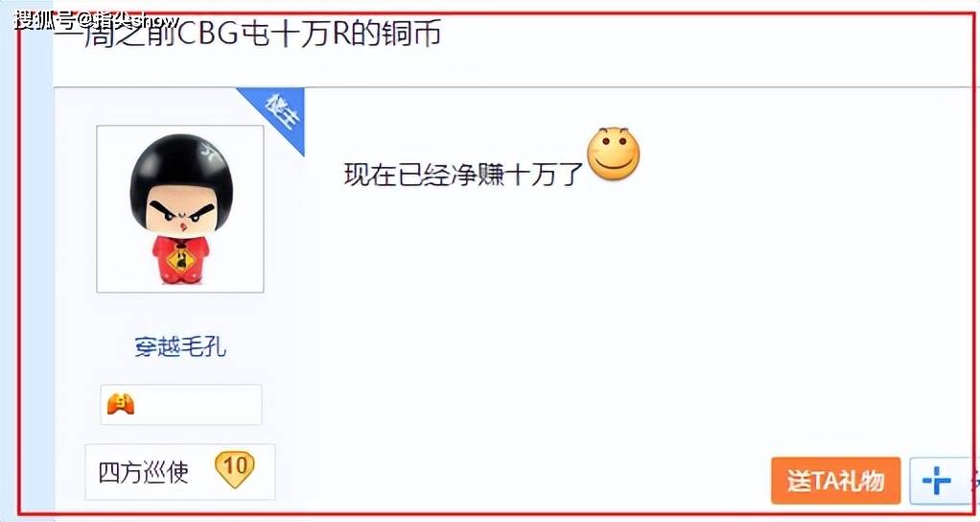Click the post text 现在已经净赚十万了
This screenshot has width=980, height=522.
(463, 174)
